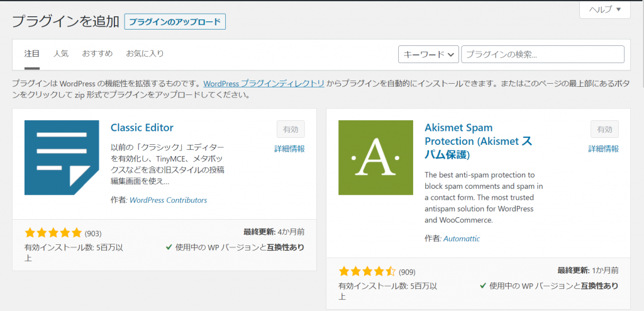Click 最終更新: 4か月前 text
This screenshot has height=311, width=644.
tap(274, 232)
